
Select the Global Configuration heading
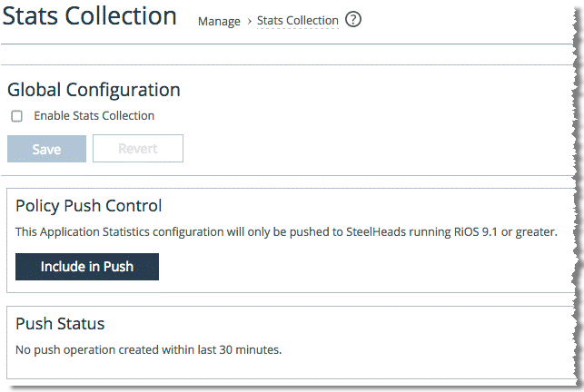94,90
